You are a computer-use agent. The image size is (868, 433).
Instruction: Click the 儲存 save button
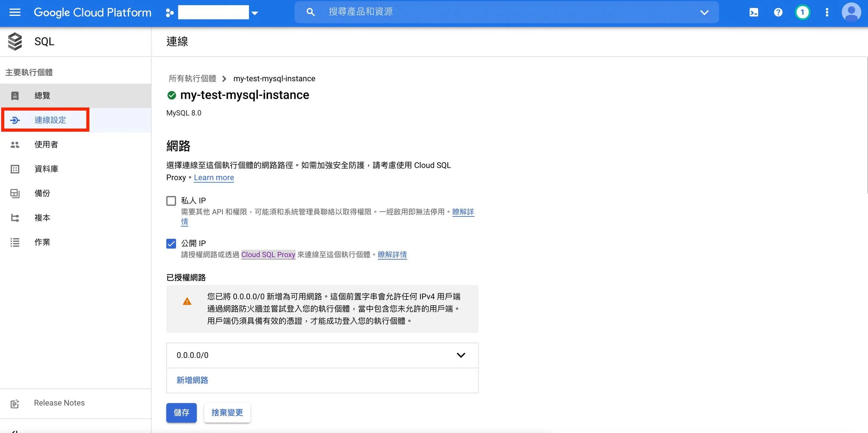181,413
